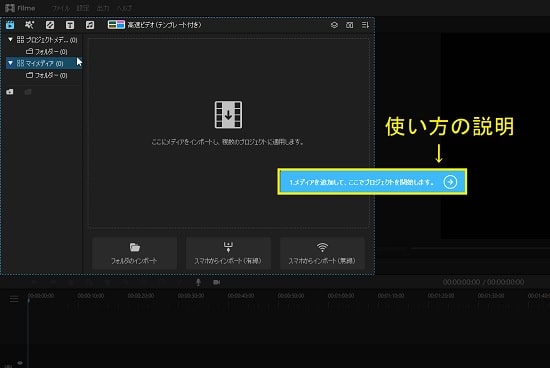Click スマホからインポート (有線) button
Viewport: 550px width, 368px height.
pyautogui.click(x=228, y=253)
